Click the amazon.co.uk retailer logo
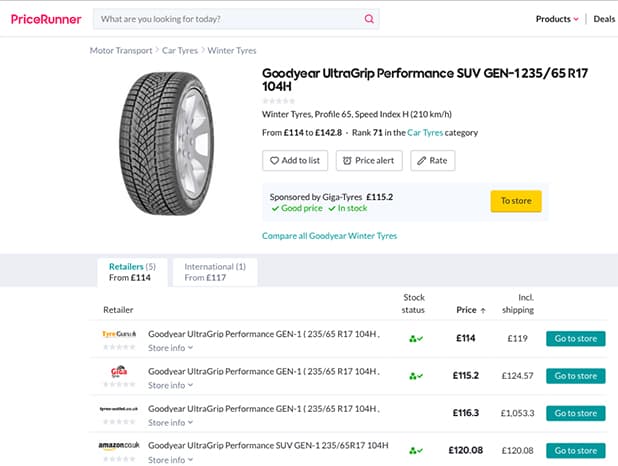This screenshot has height=466, width=618. 118,445
